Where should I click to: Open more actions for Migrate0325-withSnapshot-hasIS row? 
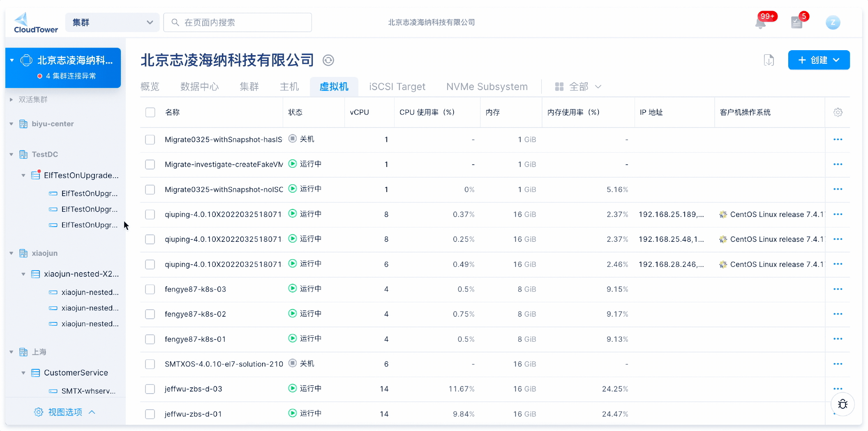[838, 139]
